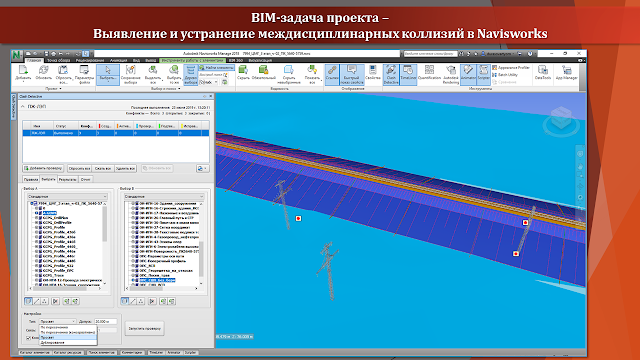Click the Найти элементы button
The height and width of the screenshot is (360, 640).
[x=217, y=68]
